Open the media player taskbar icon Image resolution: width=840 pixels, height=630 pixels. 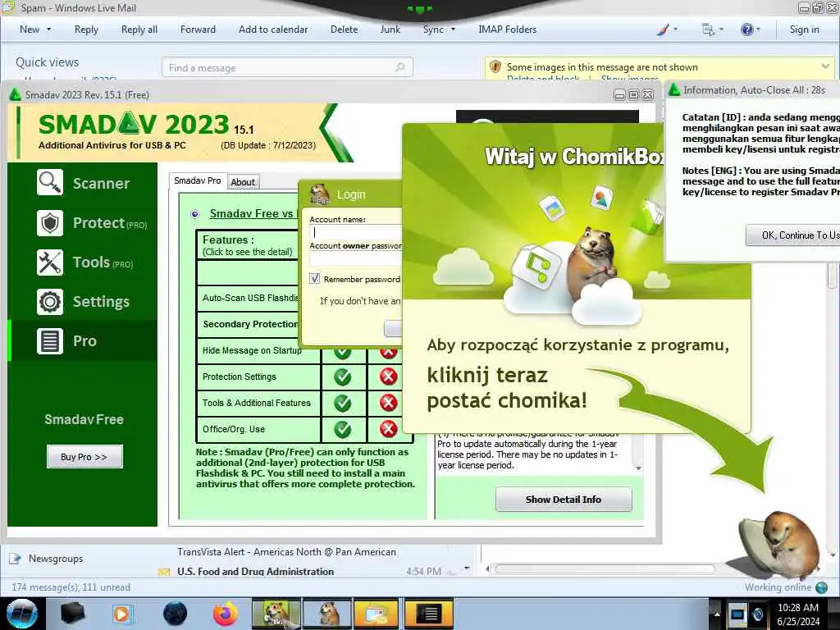click(x=121, y=614)
